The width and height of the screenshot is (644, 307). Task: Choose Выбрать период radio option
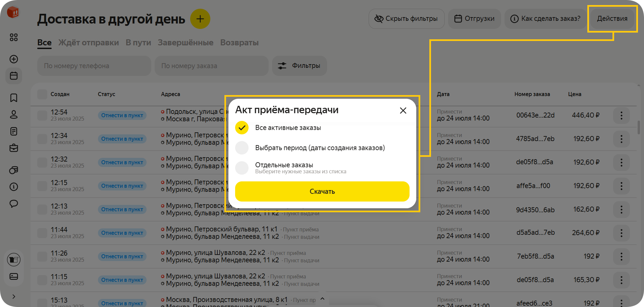click(242, 148)
